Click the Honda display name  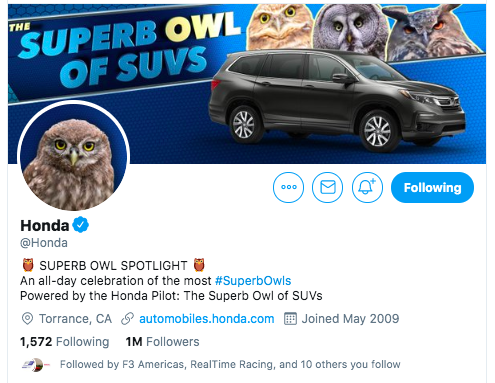(45, 225)
